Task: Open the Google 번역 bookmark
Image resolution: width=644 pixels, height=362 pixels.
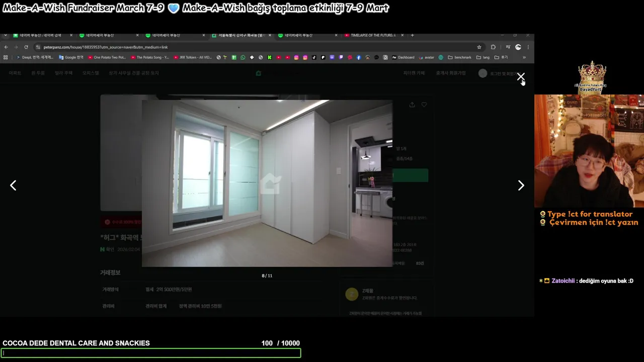Action: tap(71, 57)
